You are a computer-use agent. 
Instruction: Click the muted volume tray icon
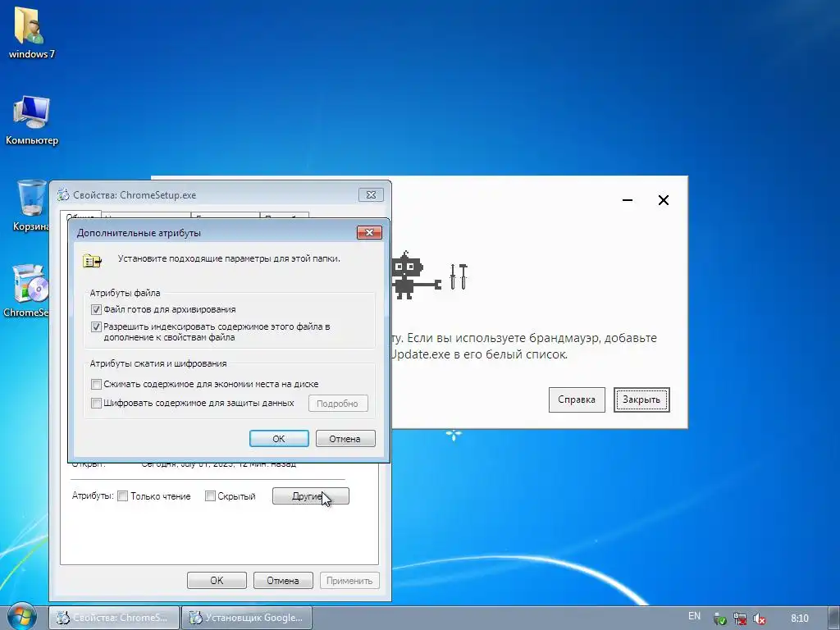tap(759, 619)
